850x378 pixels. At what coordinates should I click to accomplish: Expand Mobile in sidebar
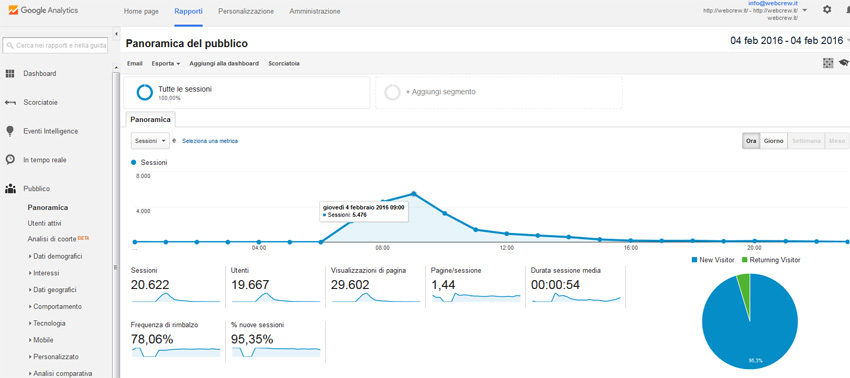pos(41,340)
